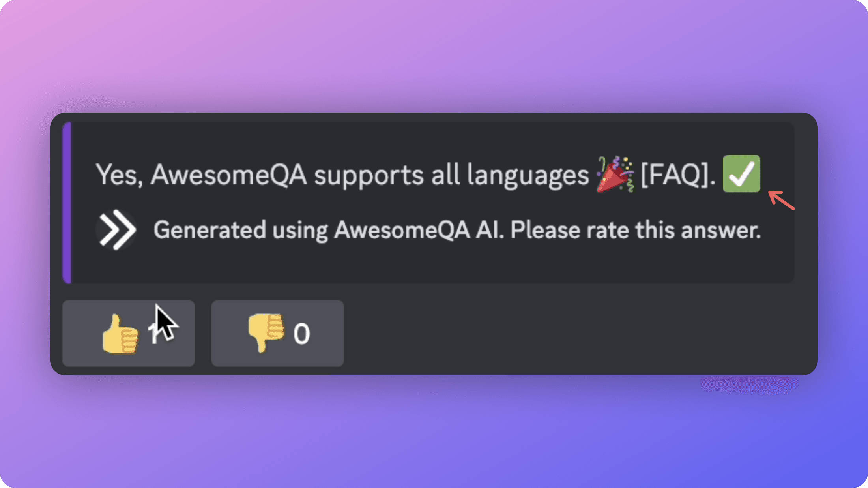Click the party popper emoji in the answer
868x488 pixels.
pos(612,175)
